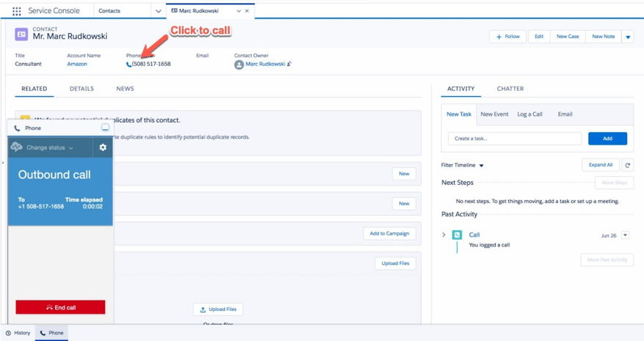Open more actions dropdown next to New Note

point(628,37)
